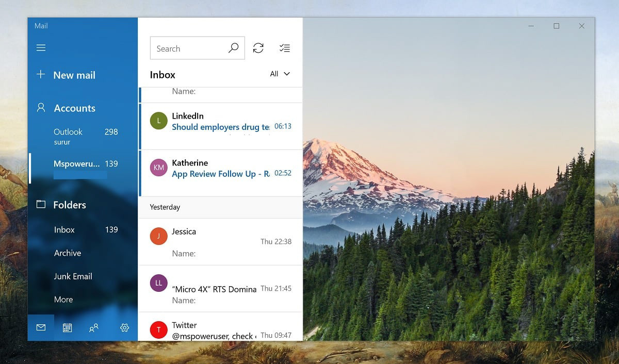This screenshot has width=619, height=364.
Task: Click LinkedIn sender avatar
Action: (x=159, y=121)
